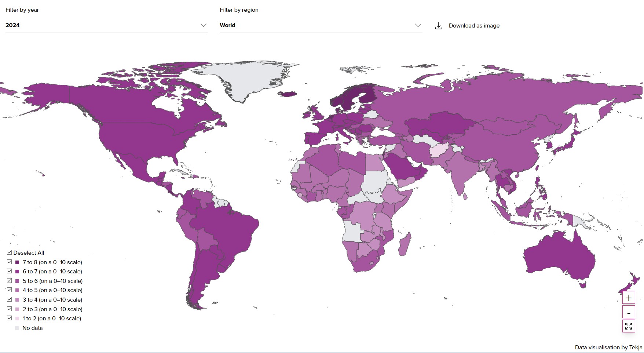The width and height of the screenshot is (644, 353).
Task: Uncheck the '4 to 5' range filter
Action: 9,290
